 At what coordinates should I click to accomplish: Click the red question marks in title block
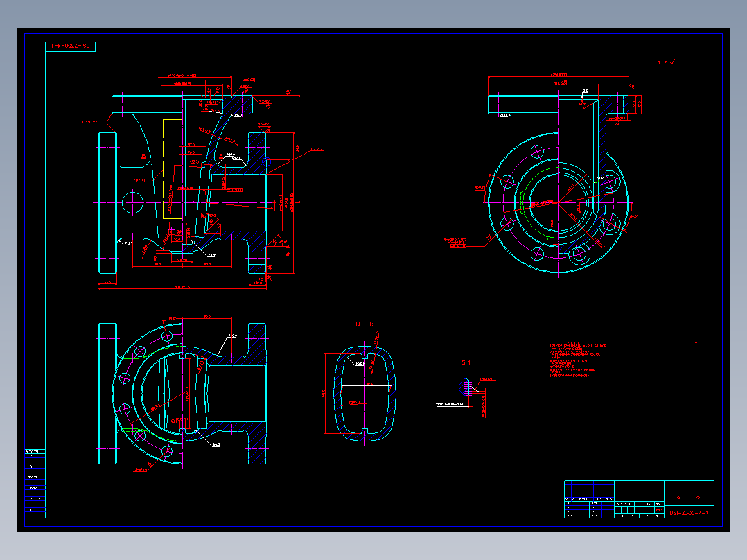tap(688, 499)
